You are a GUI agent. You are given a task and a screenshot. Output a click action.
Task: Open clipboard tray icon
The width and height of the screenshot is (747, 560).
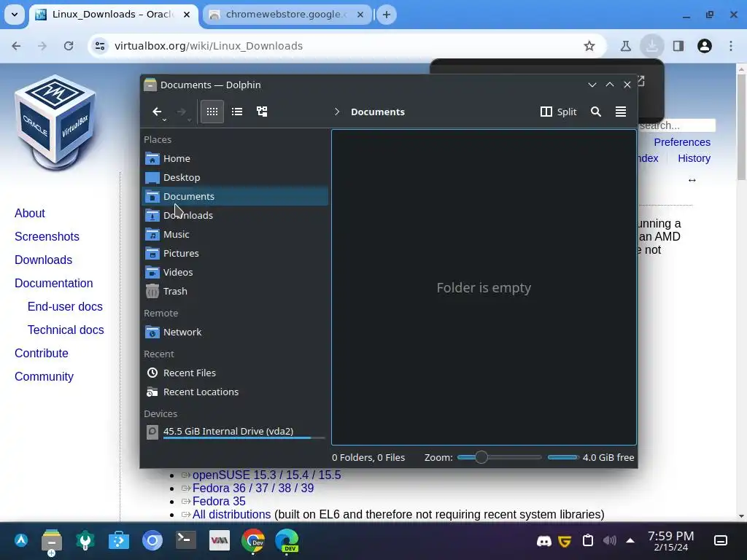pyautogui.click(x=588, y=540)
